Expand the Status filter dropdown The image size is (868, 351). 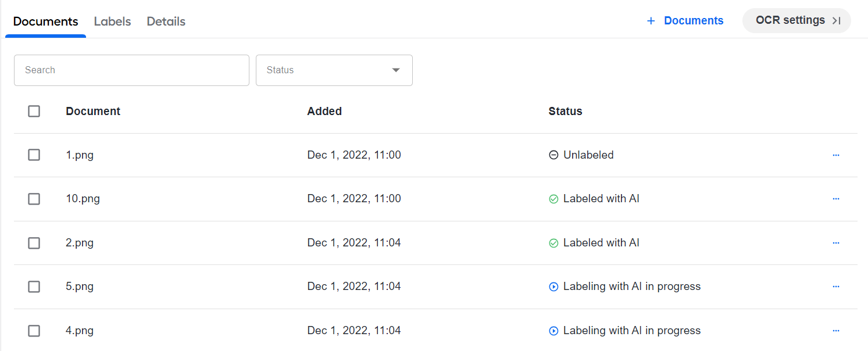pos(334,70)
